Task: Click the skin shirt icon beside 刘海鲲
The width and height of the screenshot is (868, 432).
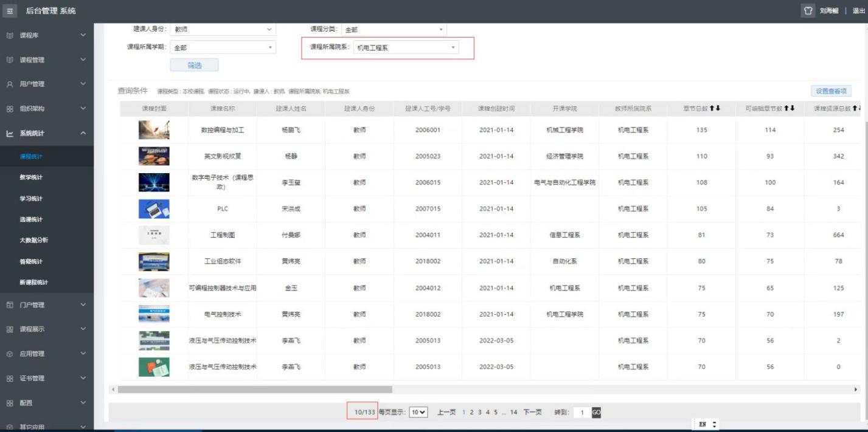Action: (x=808, y=11)
